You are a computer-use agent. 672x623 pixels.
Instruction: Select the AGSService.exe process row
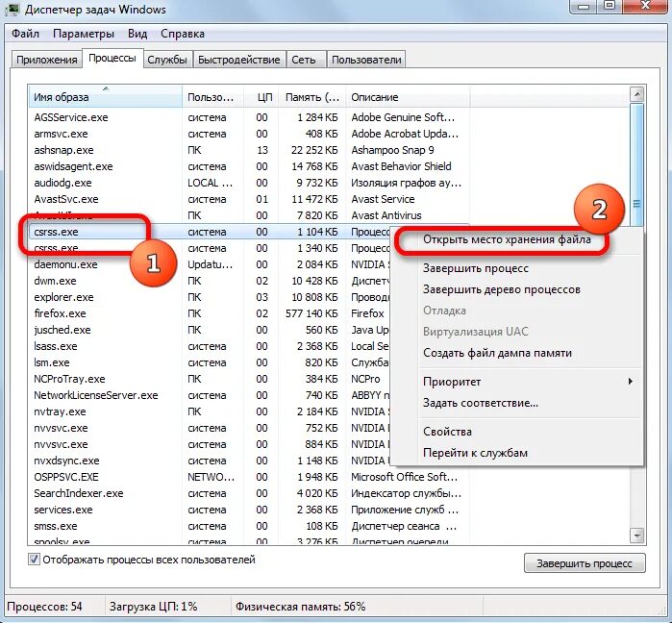click(249, 117)
